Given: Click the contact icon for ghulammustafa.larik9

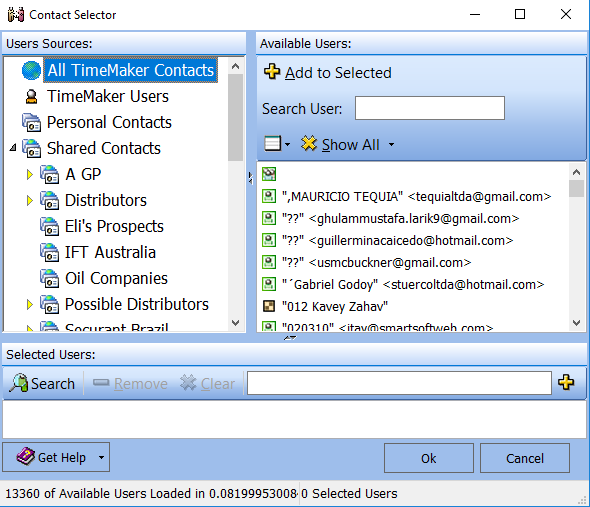Looking at the screenshot, I should click(269, 218).
